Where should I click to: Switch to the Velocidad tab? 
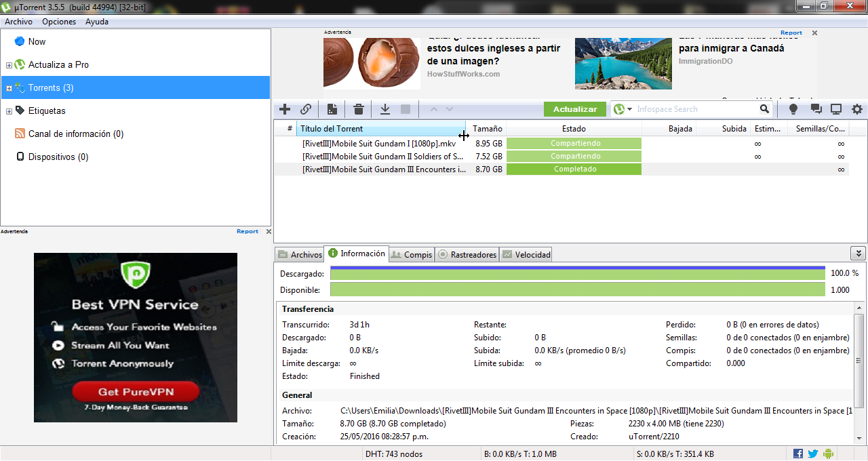[526, 255]
